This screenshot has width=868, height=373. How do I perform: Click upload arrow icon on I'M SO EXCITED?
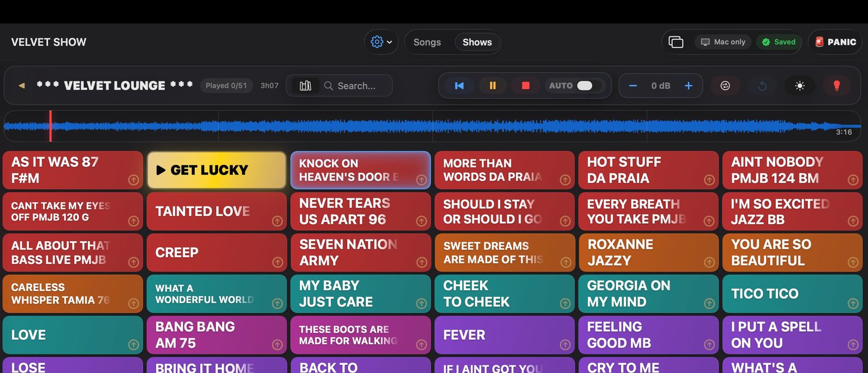point(853,221)
